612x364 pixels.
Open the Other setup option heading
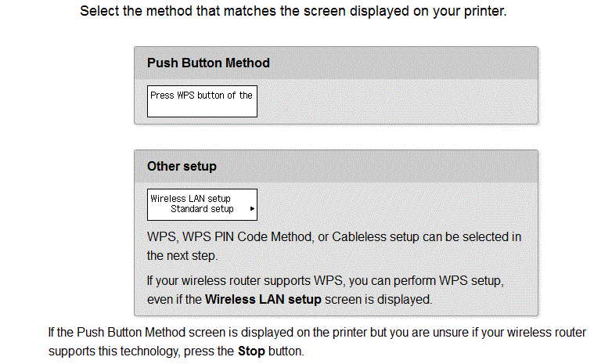(x=182, y=166)
